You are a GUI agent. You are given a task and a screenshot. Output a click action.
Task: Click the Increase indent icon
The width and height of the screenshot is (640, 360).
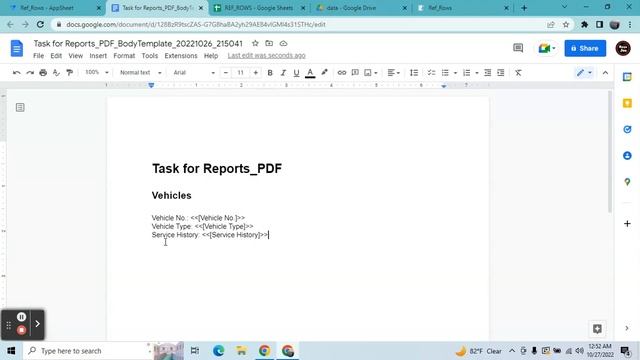tap(501, 73)
